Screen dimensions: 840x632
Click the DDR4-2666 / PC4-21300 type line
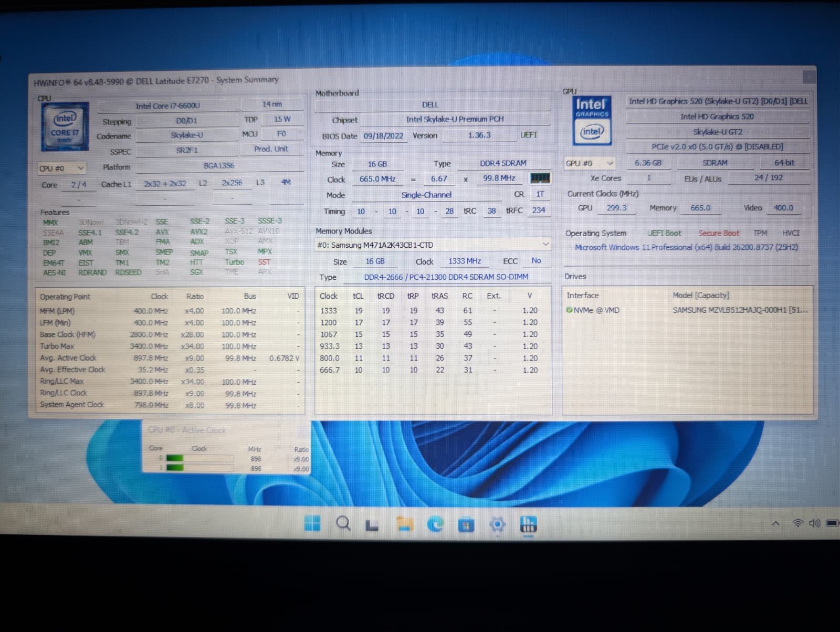click(x=446, y=277)
